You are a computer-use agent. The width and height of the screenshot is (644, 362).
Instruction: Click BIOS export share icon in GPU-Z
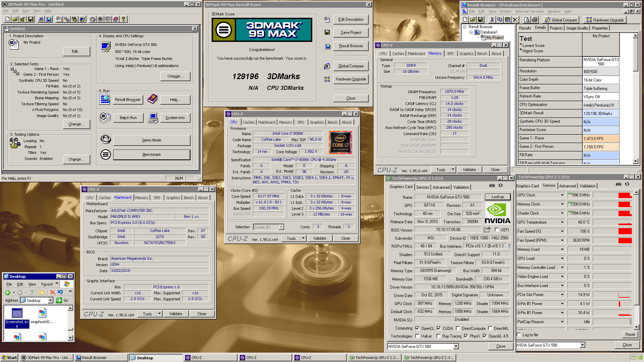487,230
